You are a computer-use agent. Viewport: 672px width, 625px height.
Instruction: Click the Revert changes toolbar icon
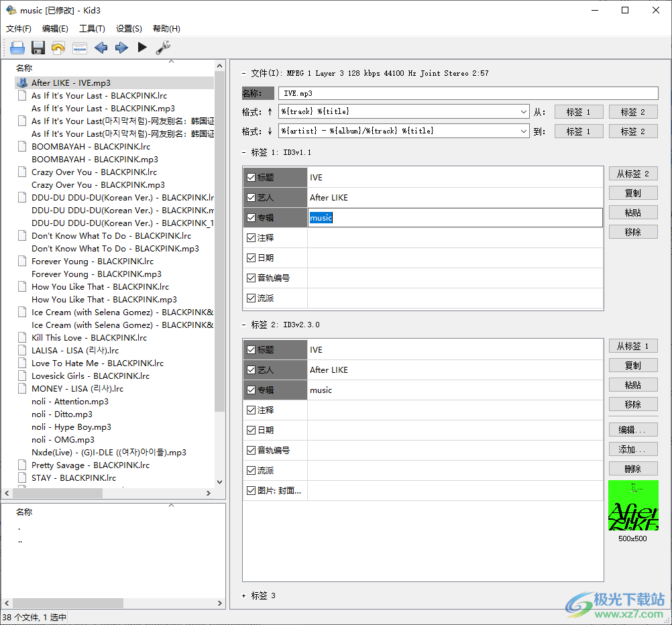[58, 48]
